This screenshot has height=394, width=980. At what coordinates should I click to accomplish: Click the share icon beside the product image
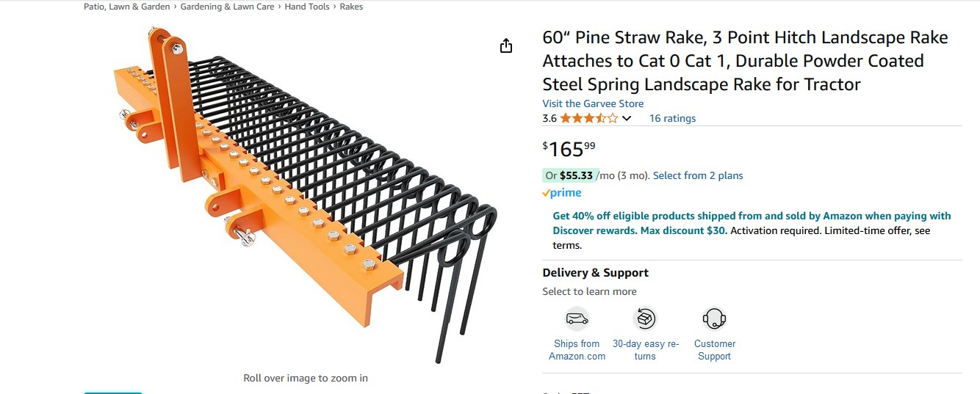click(505, 46)
